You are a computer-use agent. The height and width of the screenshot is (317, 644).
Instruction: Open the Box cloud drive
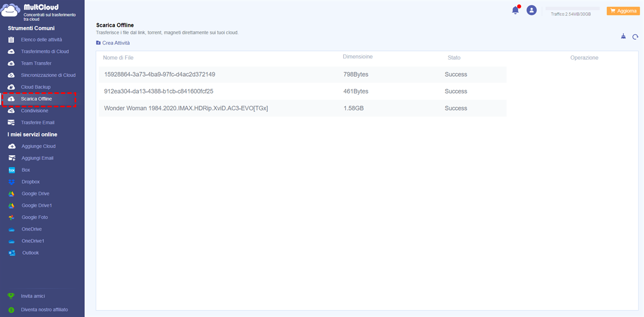pyautogui.click(x=26, y=170)
